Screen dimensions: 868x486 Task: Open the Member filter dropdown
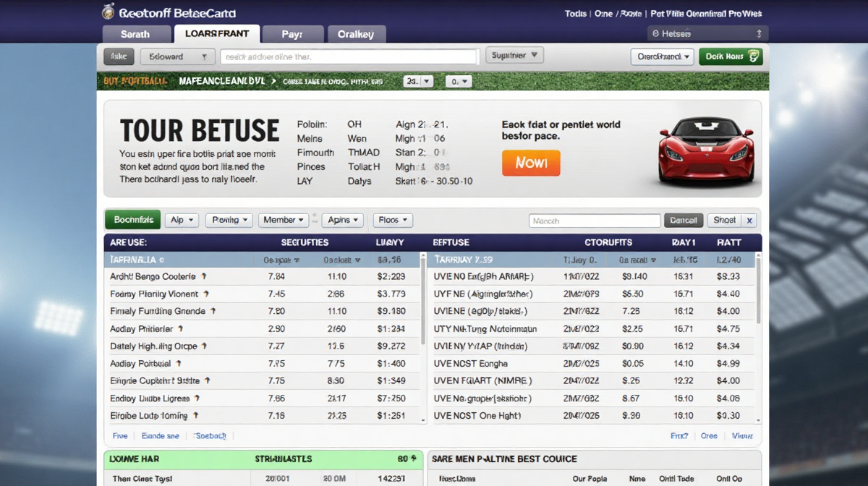(x=283, y=221)
